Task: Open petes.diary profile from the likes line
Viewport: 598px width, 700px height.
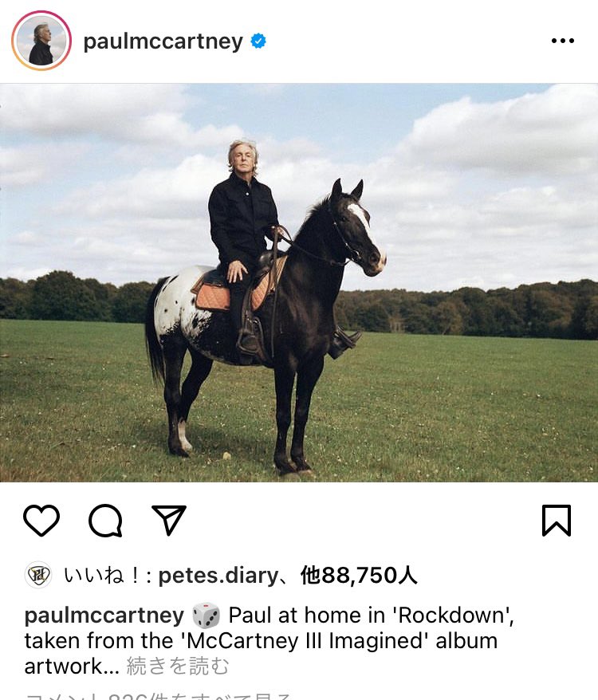Action: [218, 576]
